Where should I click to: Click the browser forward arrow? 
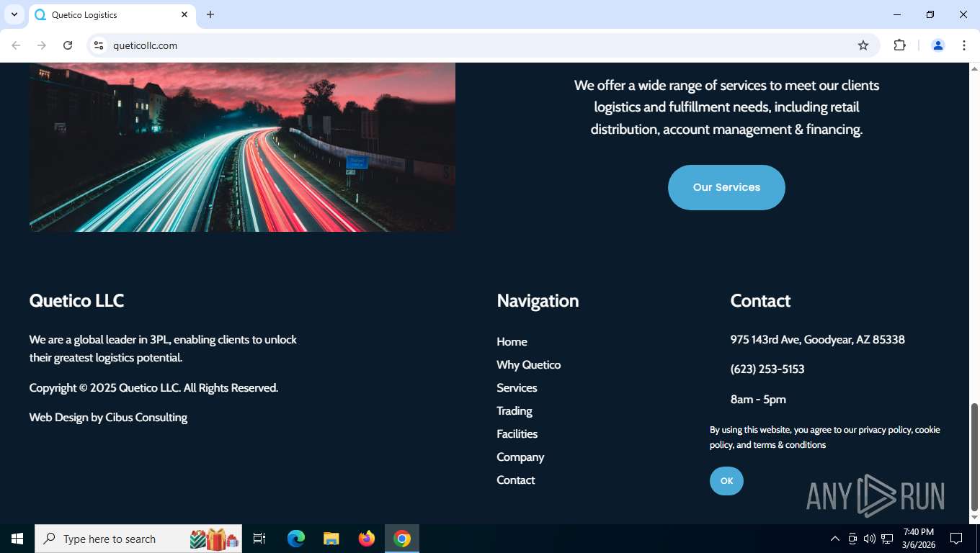42,45
